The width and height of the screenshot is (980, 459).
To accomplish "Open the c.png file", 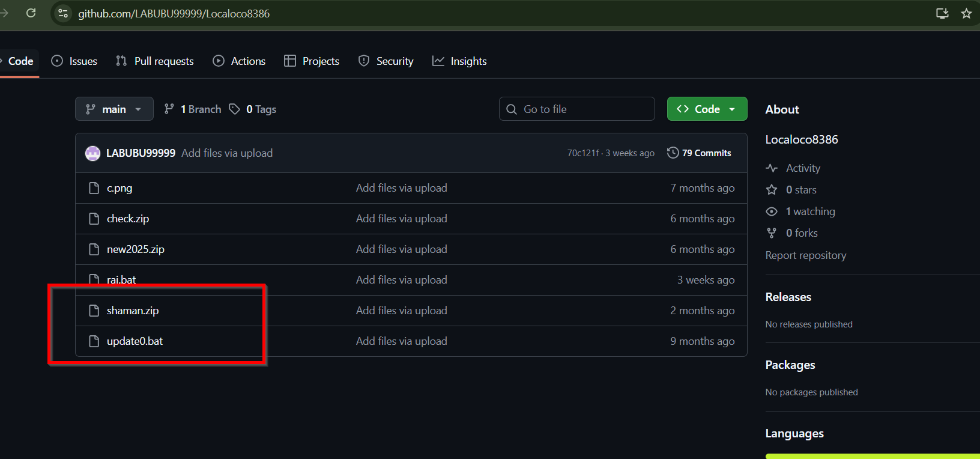I will pyautogui.click(x=119, y=188).
